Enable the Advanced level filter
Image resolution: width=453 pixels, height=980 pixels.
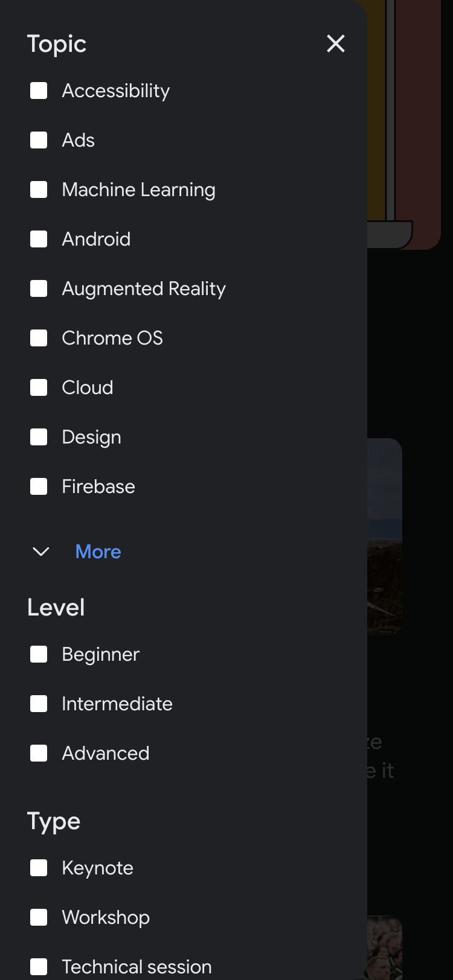click(38, 752)
